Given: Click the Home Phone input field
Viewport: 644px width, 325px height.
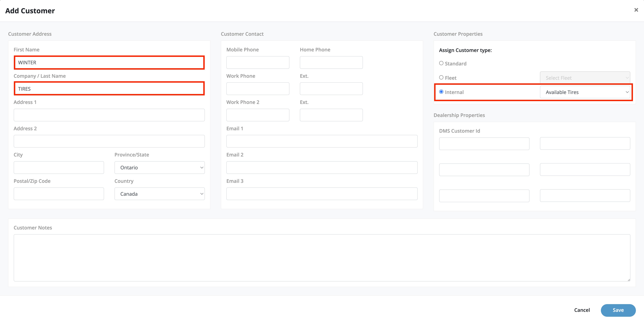Looking at the screenshot, I should tap(331, 62).
